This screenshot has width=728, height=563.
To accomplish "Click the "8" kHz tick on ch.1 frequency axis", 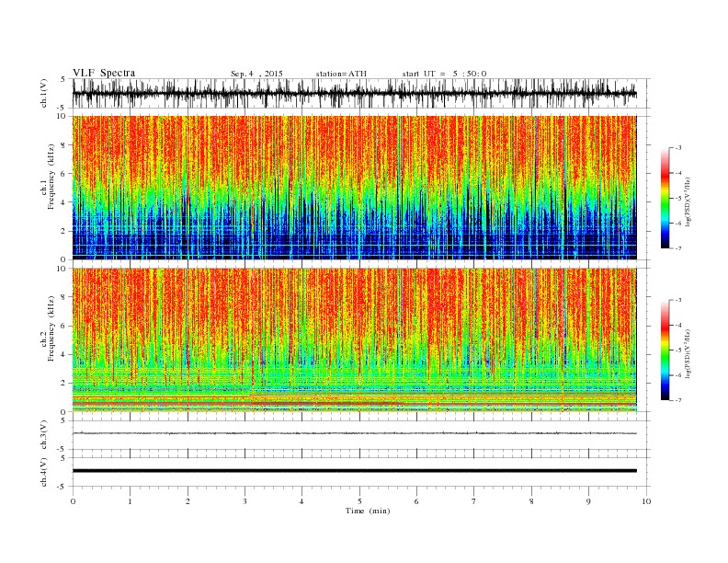I will 63,145.
